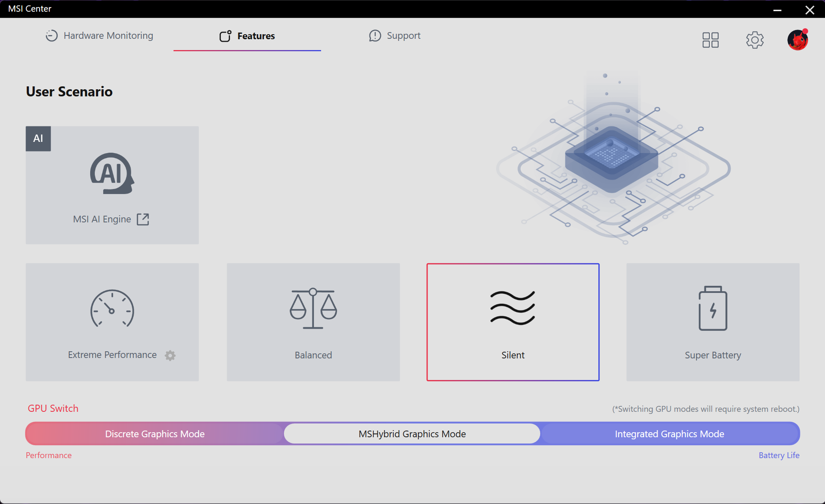Click the Silent waves icon

coord(513,308)
